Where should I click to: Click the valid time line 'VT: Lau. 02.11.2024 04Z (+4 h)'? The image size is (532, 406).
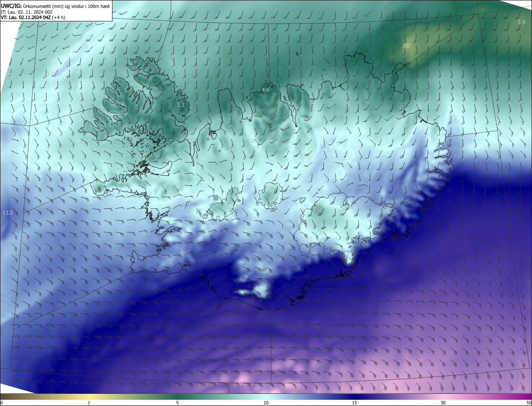[33, 17]
